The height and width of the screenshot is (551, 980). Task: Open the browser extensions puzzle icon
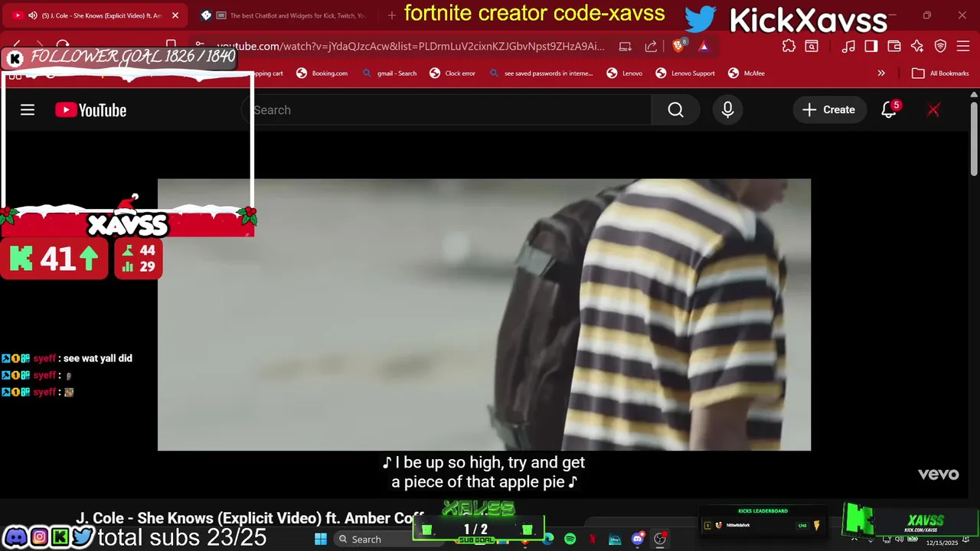tap(789, 47)
